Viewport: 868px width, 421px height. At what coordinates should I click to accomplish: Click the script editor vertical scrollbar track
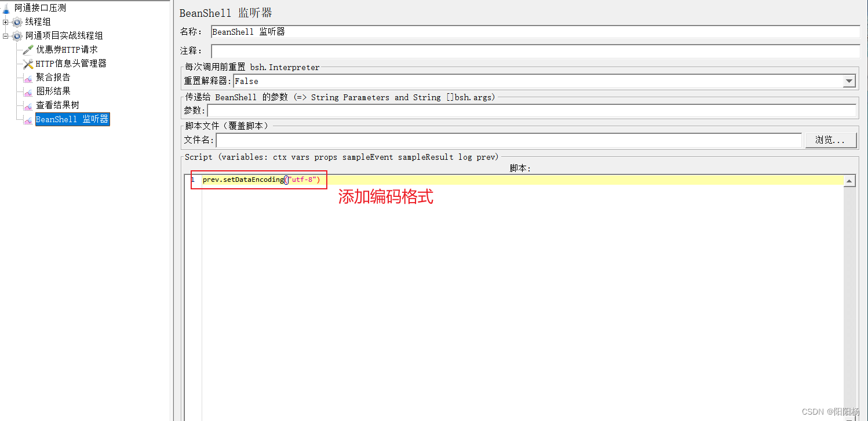tap(849, 301)
